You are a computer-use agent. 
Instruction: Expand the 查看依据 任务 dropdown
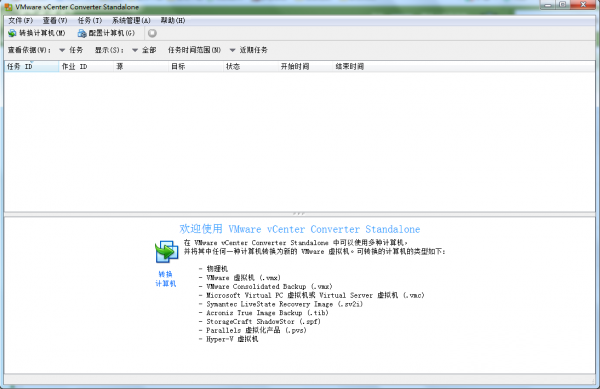click(x=71, y=50)
